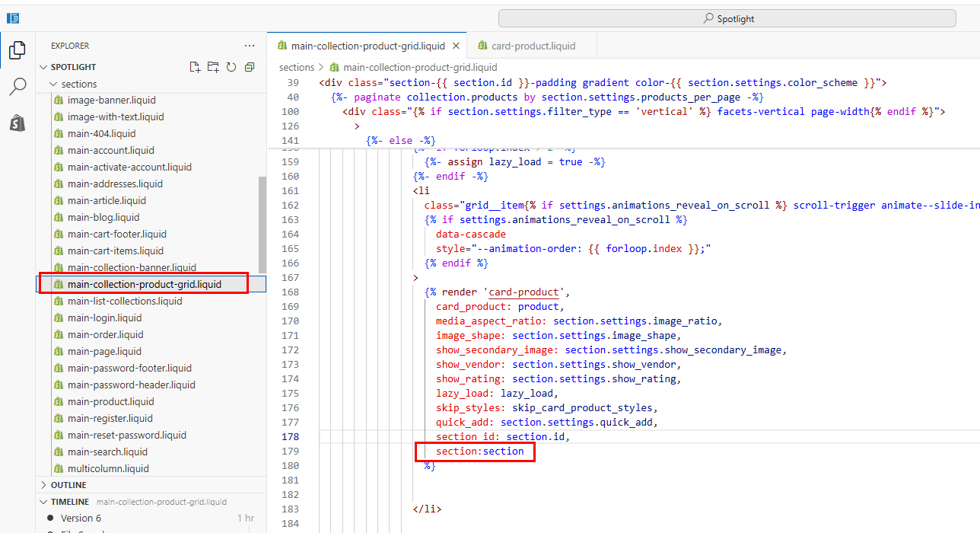980x533 pixels.
Task: Open the Explorer view in activity bar
Action: pyautogui.click(x=17, y=50)
